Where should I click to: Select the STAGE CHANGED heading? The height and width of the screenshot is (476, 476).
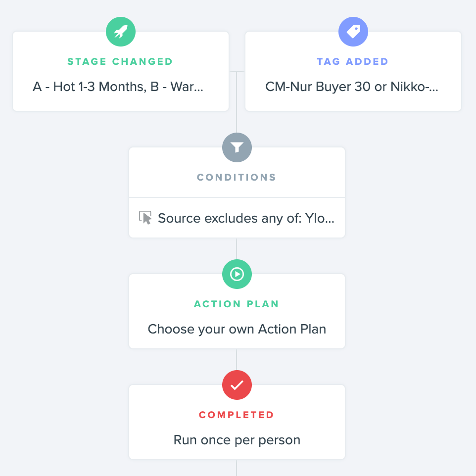tap(120, 62)
